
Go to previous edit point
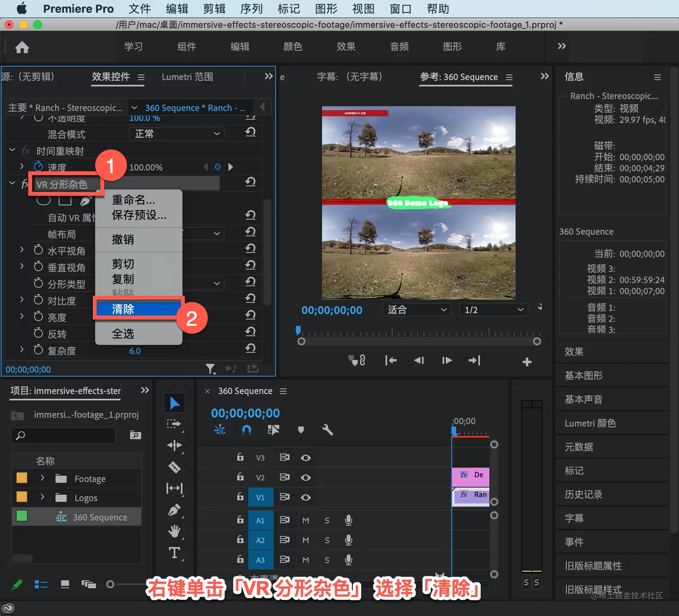click(391, 361)
